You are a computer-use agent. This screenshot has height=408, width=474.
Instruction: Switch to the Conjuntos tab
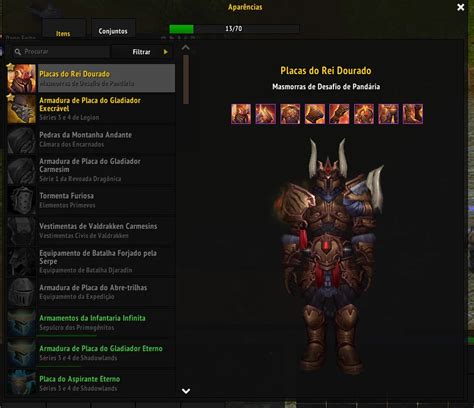click(x=113, y=29)
